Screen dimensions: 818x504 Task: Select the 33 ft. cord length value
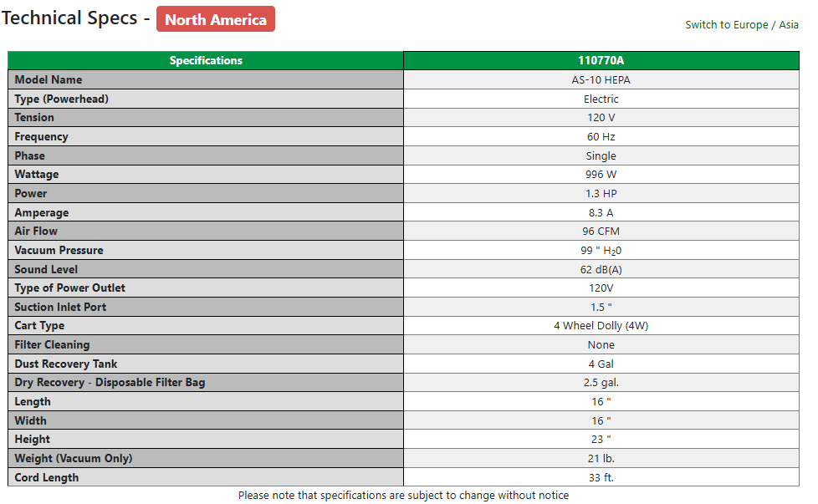point(601,477)
